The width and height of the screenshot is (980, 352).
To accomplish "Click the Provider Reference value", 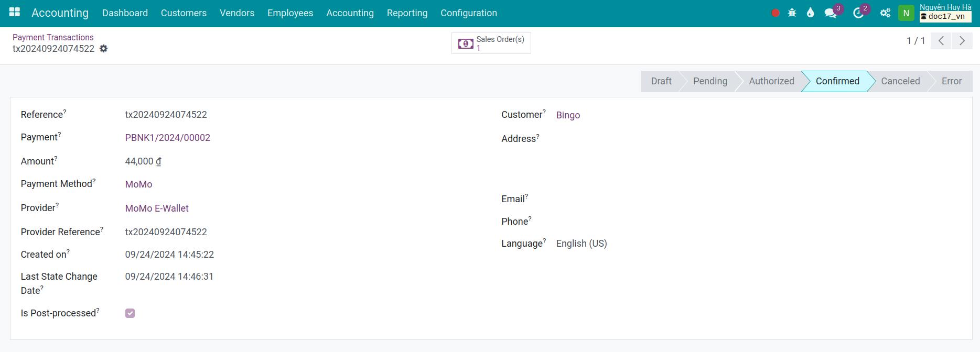I will (x=166, y=232).
